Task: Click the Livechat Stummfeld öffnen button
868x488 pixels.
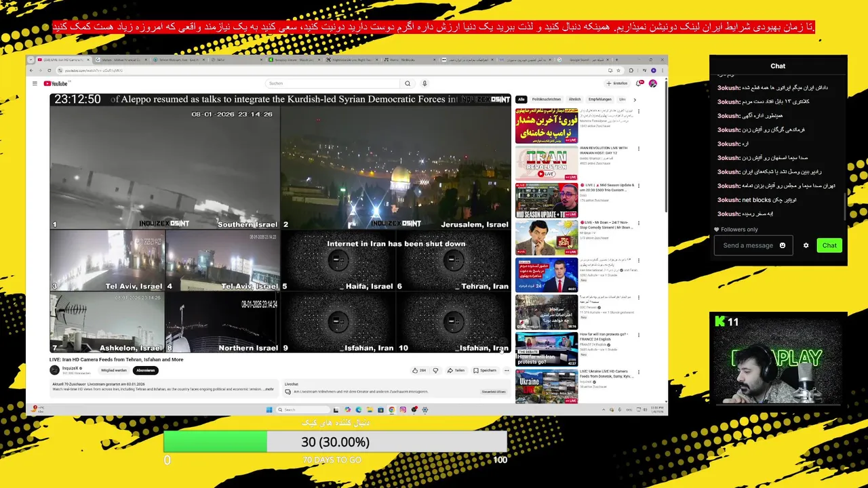Action: 494,392
